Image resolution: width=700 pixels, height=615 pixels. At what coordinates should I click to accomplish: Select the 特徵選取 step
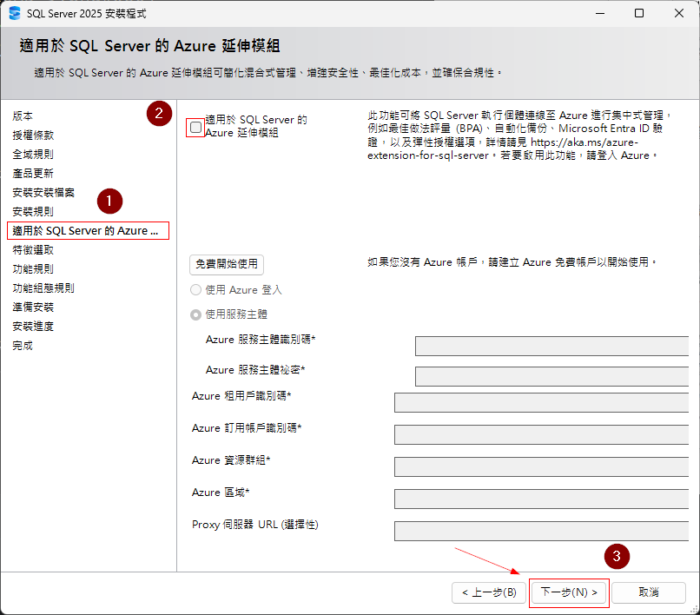(x=33, y=250)
